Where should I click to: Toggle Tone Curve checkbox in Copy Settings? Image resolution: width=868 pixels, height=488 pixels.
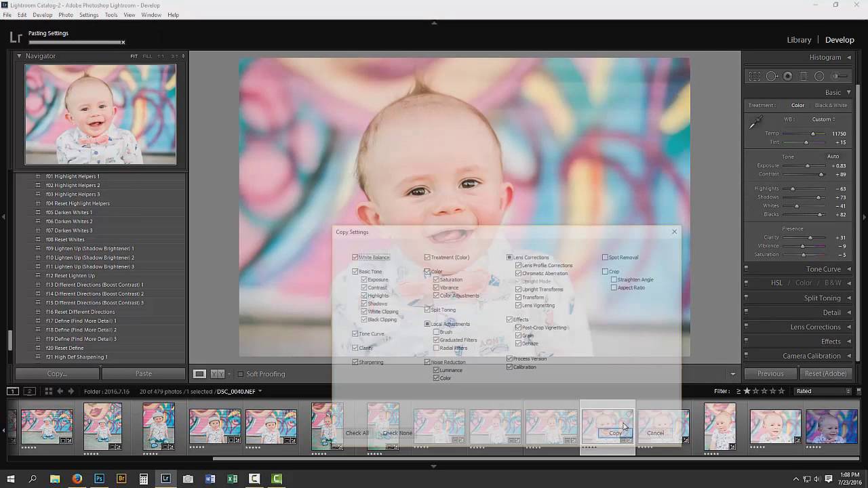point(355,333)
